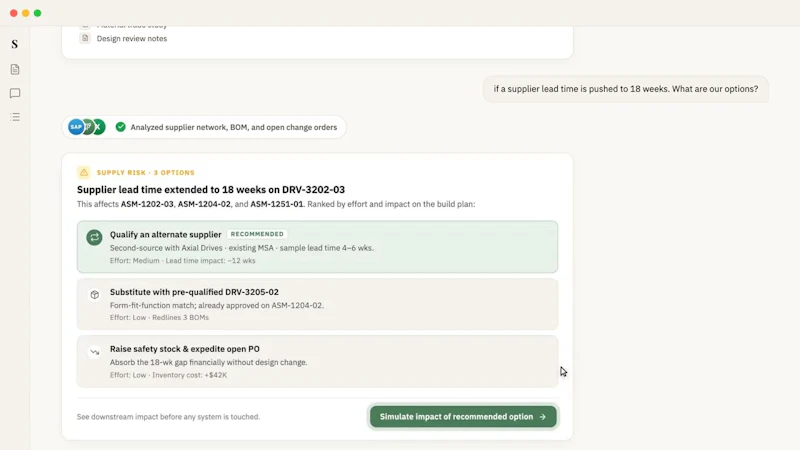800x450 pixels.
Task: Click the ASM-1204-02 part number in description
Action: 204,204
